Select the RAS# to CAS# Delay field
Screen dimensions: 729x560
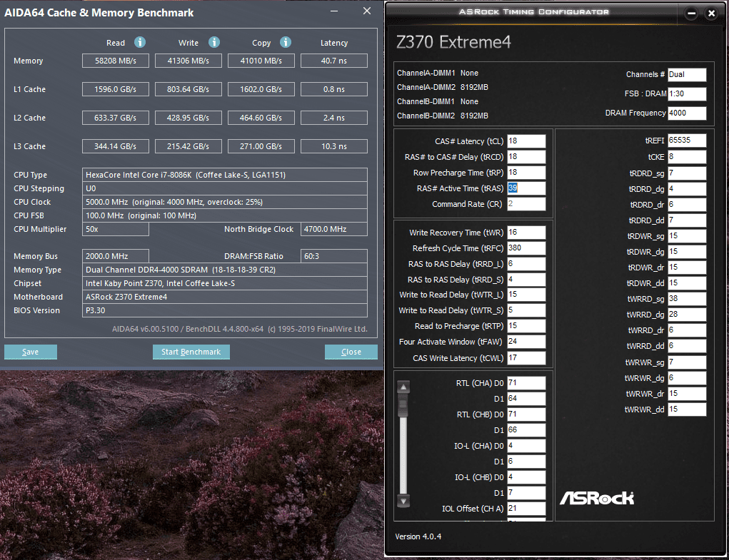coord(526,157)
